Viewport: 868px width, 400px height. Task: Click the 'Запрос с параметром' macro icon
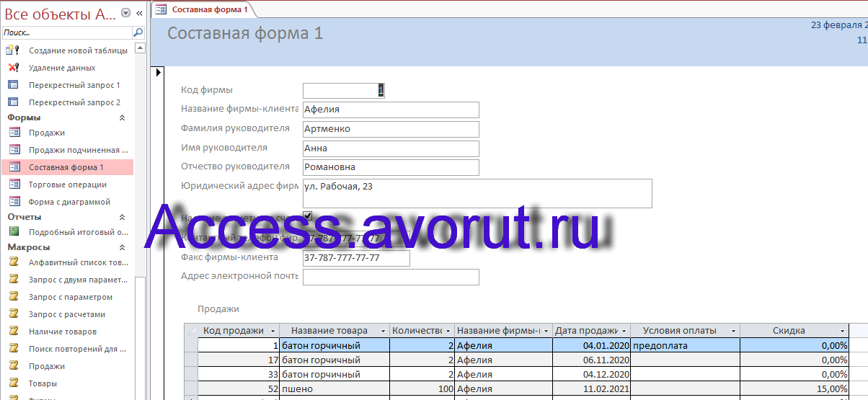tap(14, 297)
